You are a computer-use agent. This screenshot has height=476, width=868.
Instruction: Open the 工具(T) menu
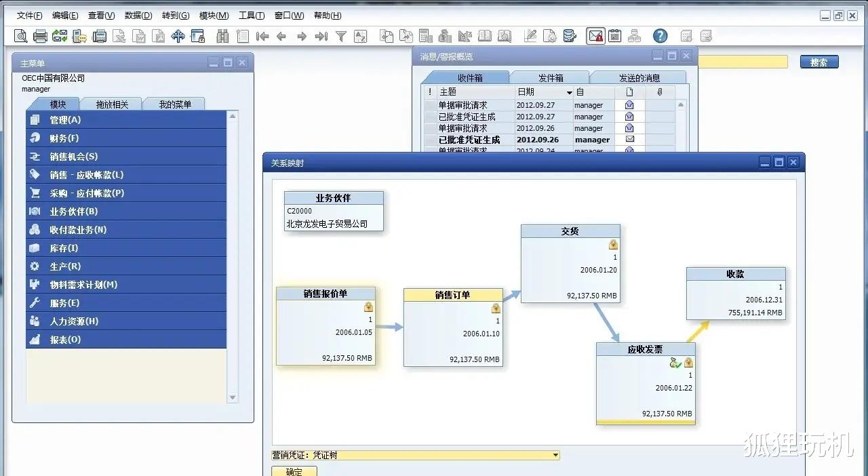tap(251, 16)
